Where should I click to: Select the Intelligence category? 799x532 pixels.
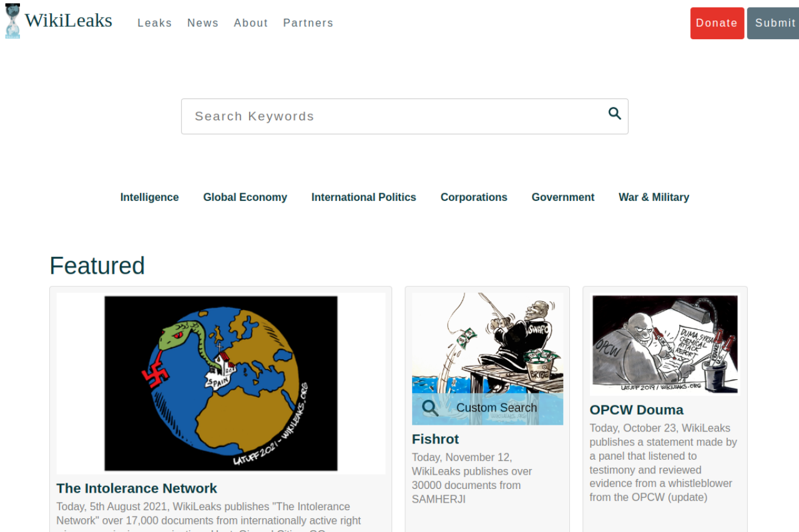[x=149, y=197]
